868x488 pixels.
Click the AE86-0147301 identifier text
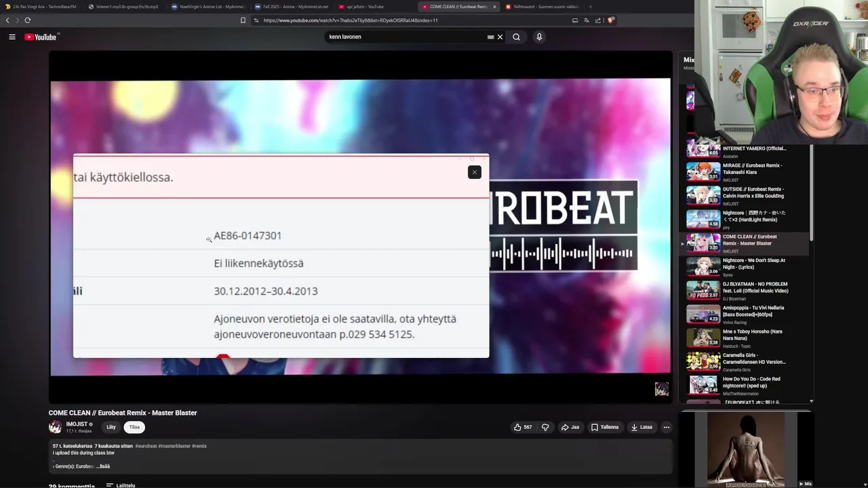248,236
